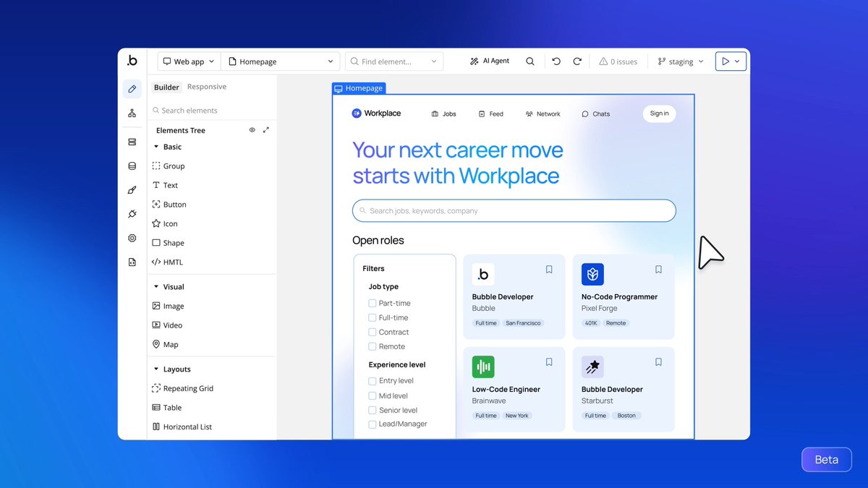This screenshot has width=868, height=488.
Task: Click the Starburst company logo
Action: [x=592, y=367]
